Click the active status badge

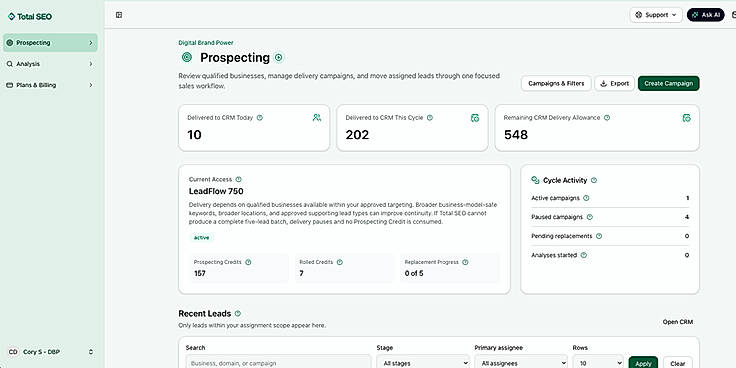[x=202, y=238]
